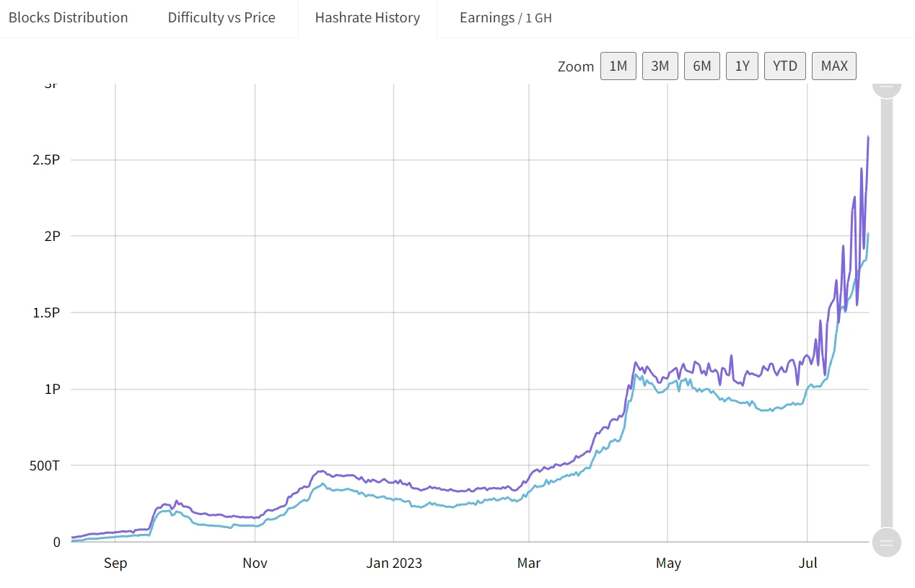Click the blue line's rightmost end point

868,234
